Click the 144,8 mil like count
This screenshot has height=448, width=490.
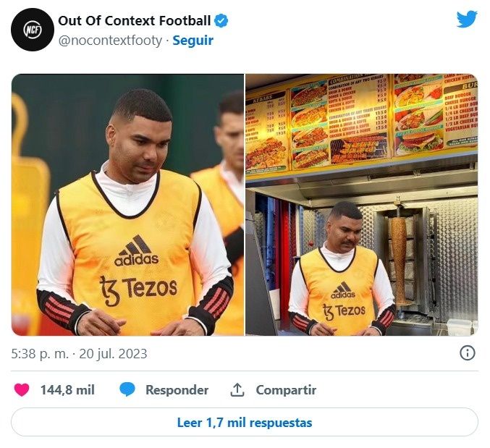pos(67,390)
